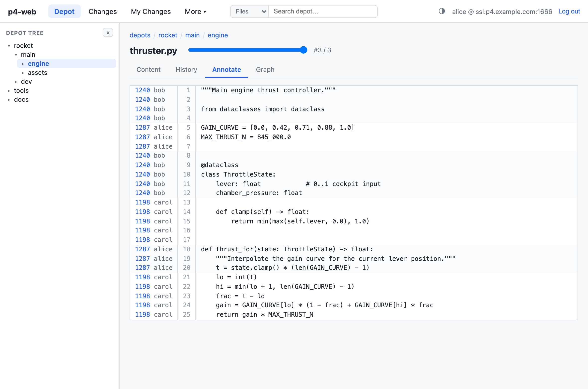
Task: Collapse the rocket tree node arrow
Action: [x=9, y=46]
